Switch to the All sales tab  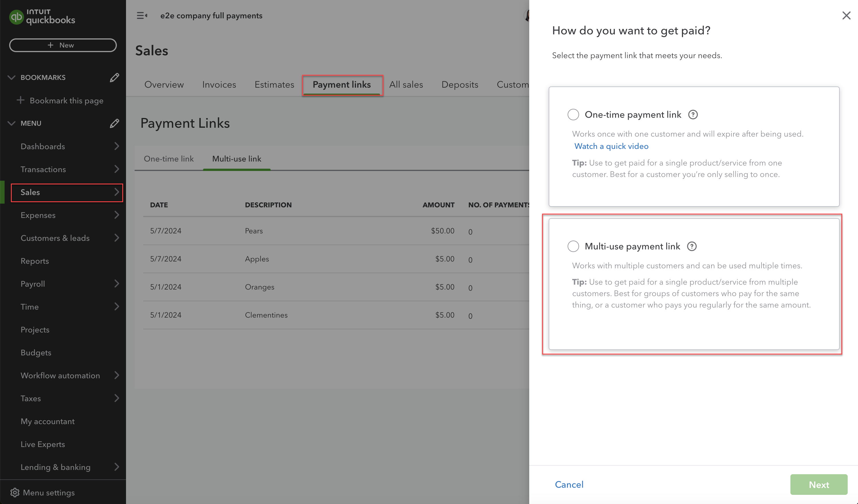click(x=406, y=84)
